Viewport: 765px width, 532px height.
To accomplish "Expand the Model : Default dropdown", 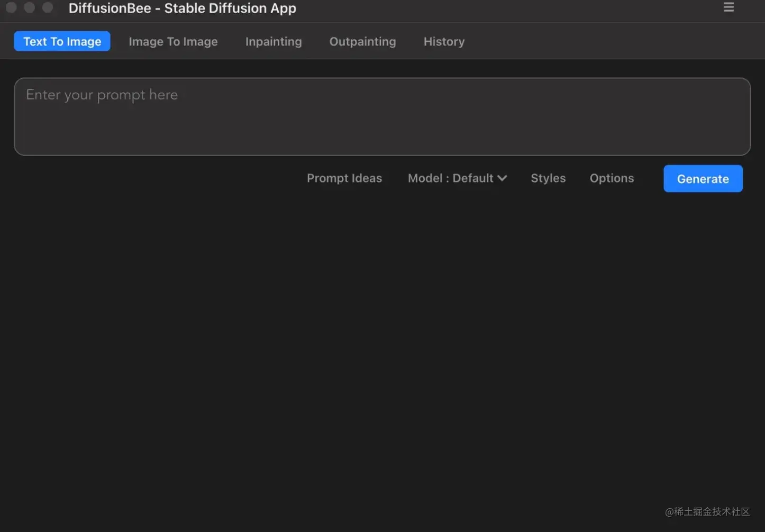I will 457,178.
